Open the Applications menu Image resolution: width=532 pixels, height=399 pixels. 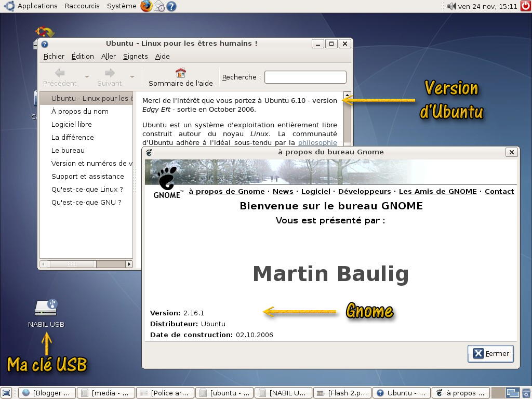[x=37, y=6]
